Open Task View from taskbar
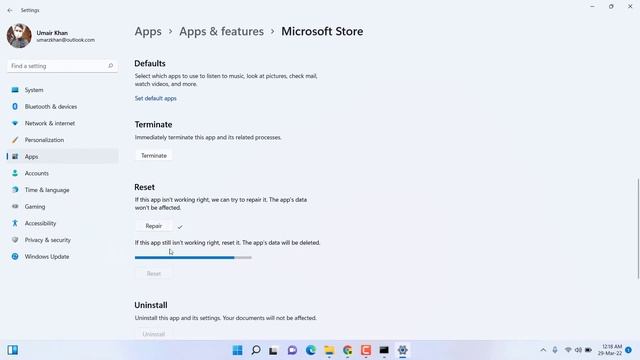The image size is (640, 360). point(274,350)
